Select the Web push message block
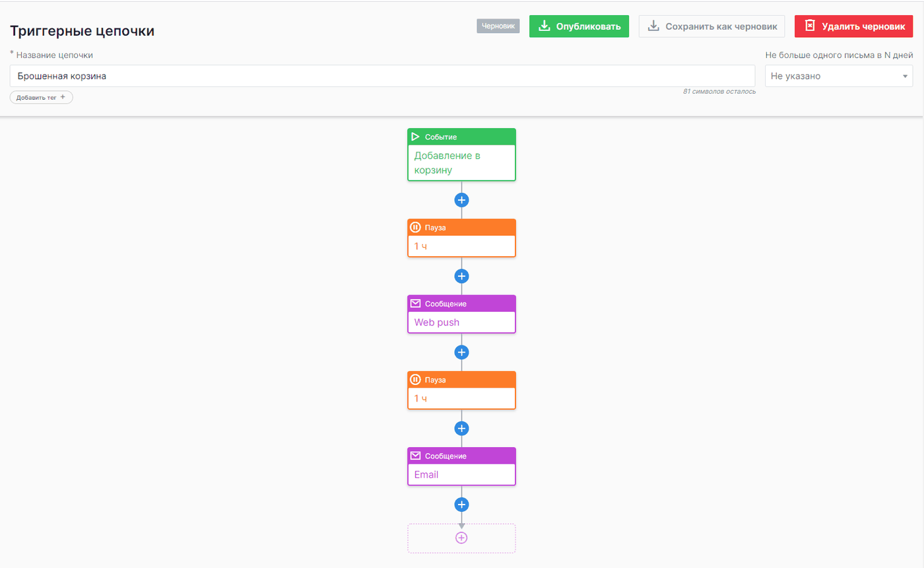 [461, 314]
